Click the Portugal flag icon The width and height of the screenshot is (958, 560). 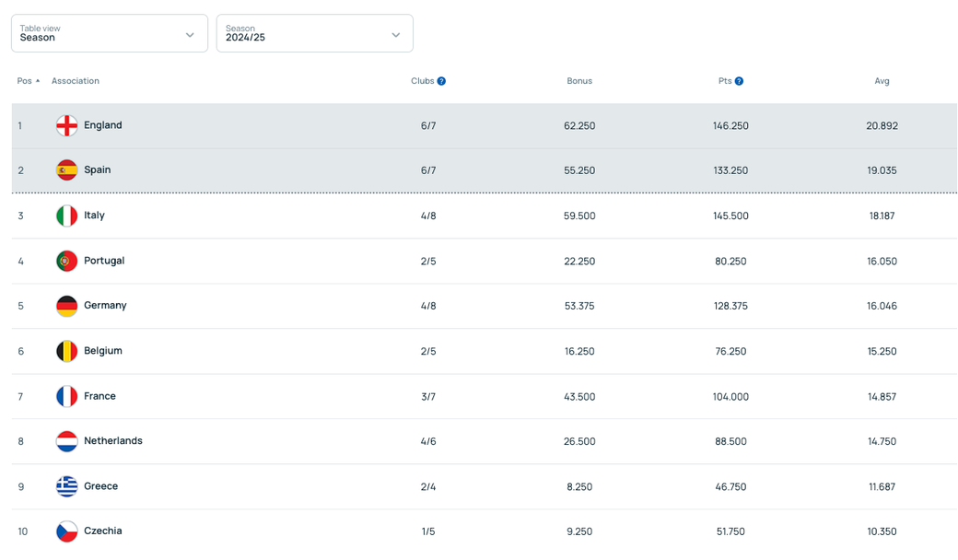pyautogui.click(x=66, y=261)
